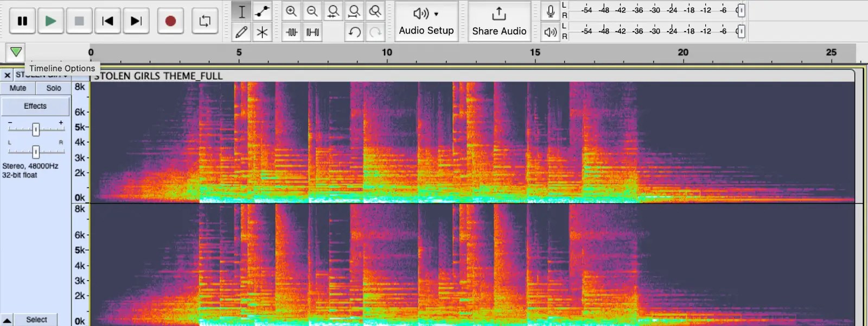Select the Selection (I-beam) tool
The width and height of the screenshot is (868, 326).
[x=241, y=11]
